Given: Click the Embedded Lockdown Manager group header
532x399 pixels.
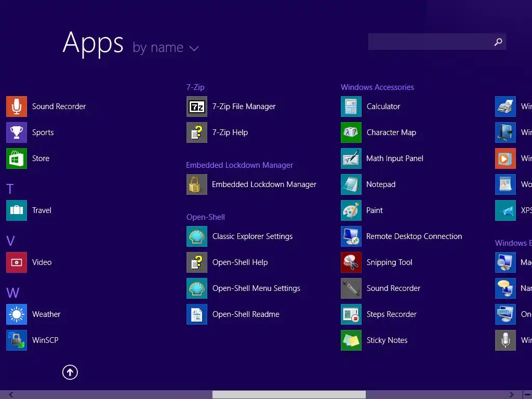Looking at the screenshot, I should (240, 165).
